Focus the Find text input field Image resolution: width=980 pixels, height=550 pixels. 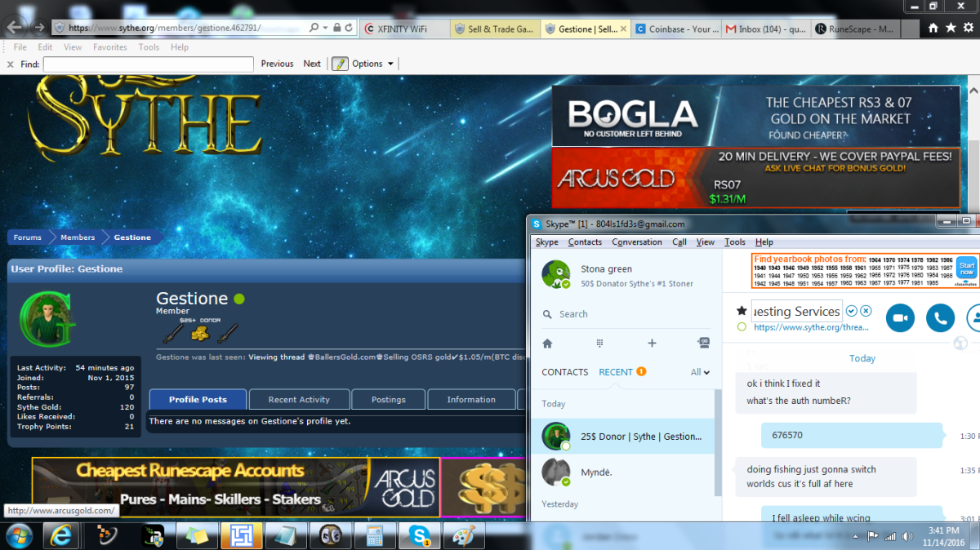(x=148, y=64)
